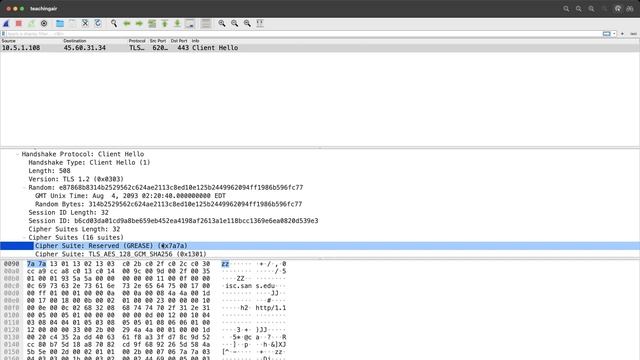The width and height of the screenshot is (640, 360).
Task: Toggle auto-scroll during live capture
Action: pos(190,24)
